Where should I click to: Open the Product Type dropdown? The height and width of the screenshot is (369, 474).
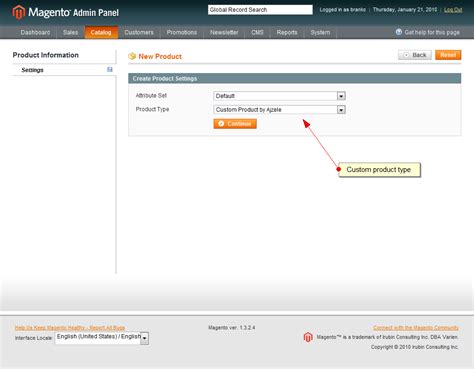pyautogui.click(x=279, y=110)
